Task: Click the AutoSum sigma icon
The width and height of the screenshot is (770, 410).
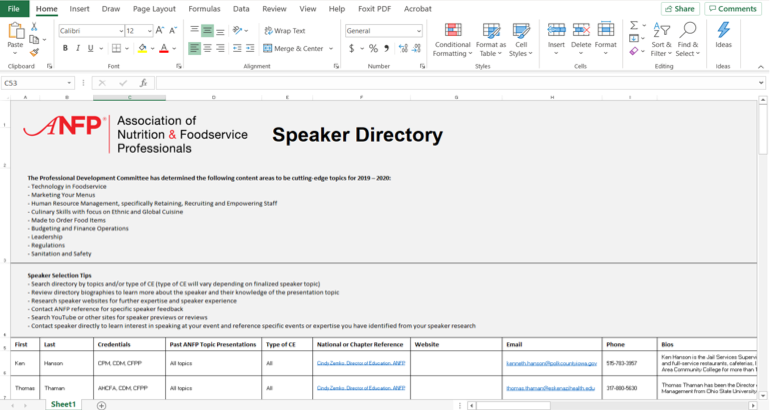Action: click(x=636, y=25)
